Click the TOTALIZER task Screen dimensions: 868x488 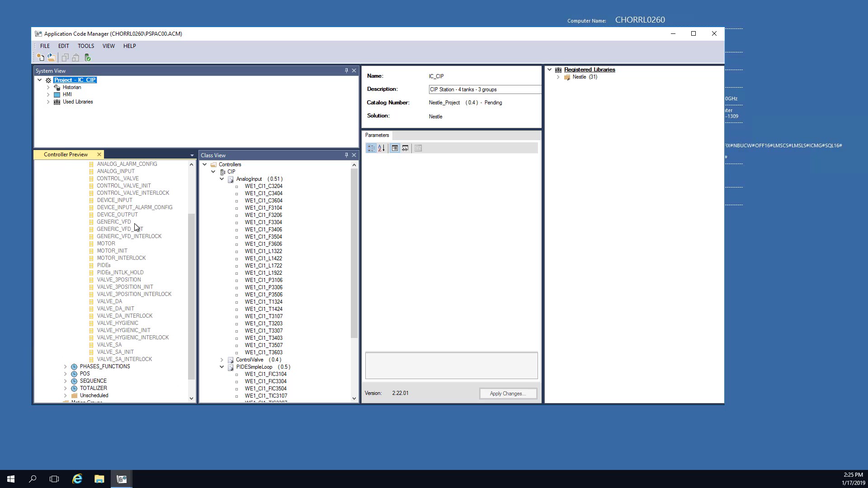coord(94,388)
